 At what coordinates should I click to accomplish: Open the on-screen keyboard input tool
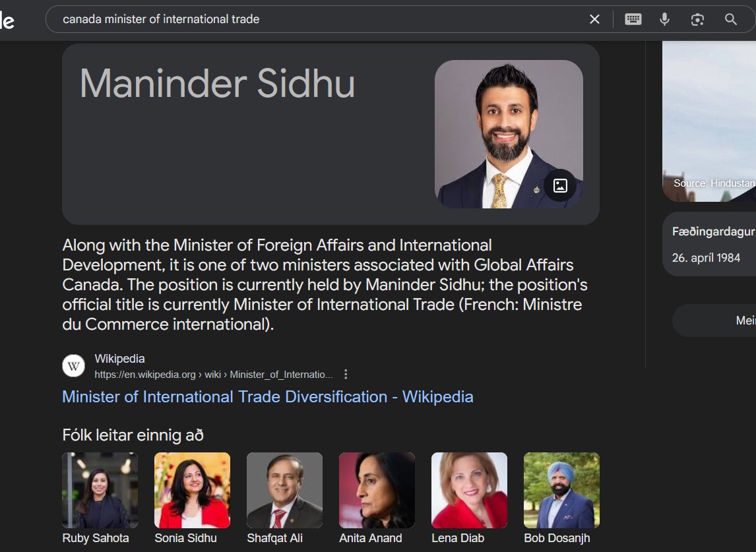[x=633, y=19]
